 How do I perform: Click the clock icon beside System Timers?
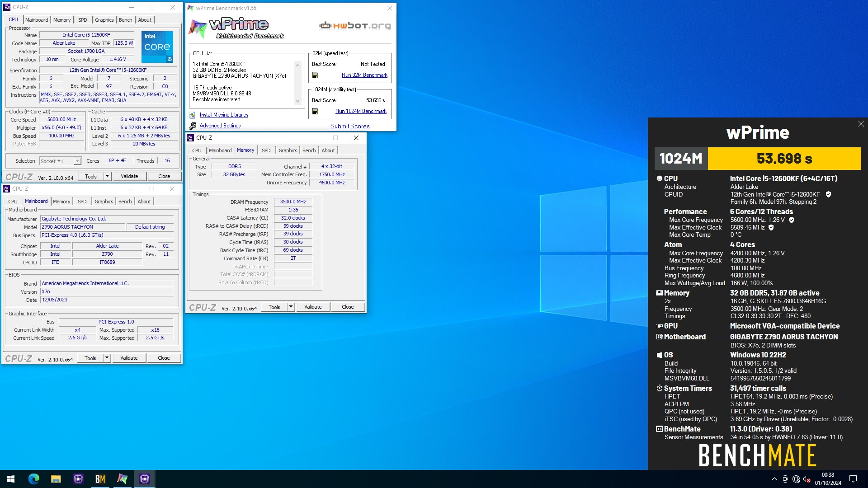tap(659, 388)
